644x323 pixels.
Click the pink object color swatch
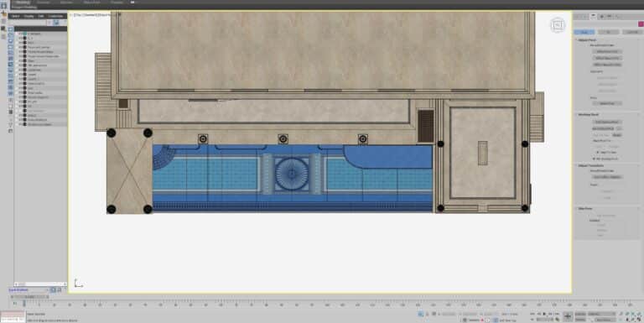(x=641, y=24)
